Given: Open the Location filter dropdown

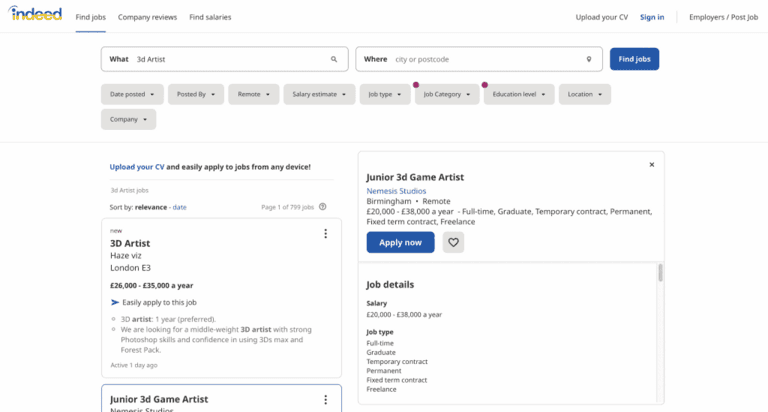Looking at the screenshot, I should (585, 94).
